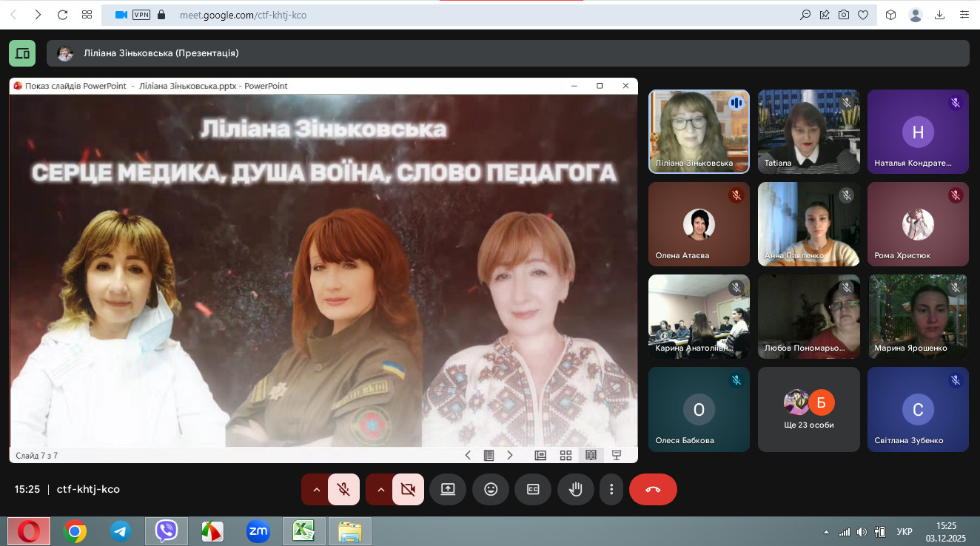Open Viber from the taskbar
This screenshot has width=980, height=546.
(x=167, y=530)
